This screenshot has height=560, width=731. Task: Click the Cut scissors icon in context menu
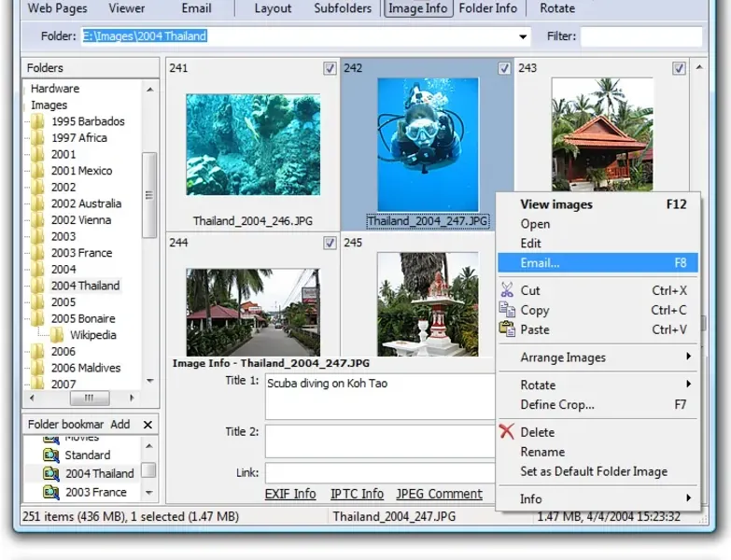click(507, 290)
